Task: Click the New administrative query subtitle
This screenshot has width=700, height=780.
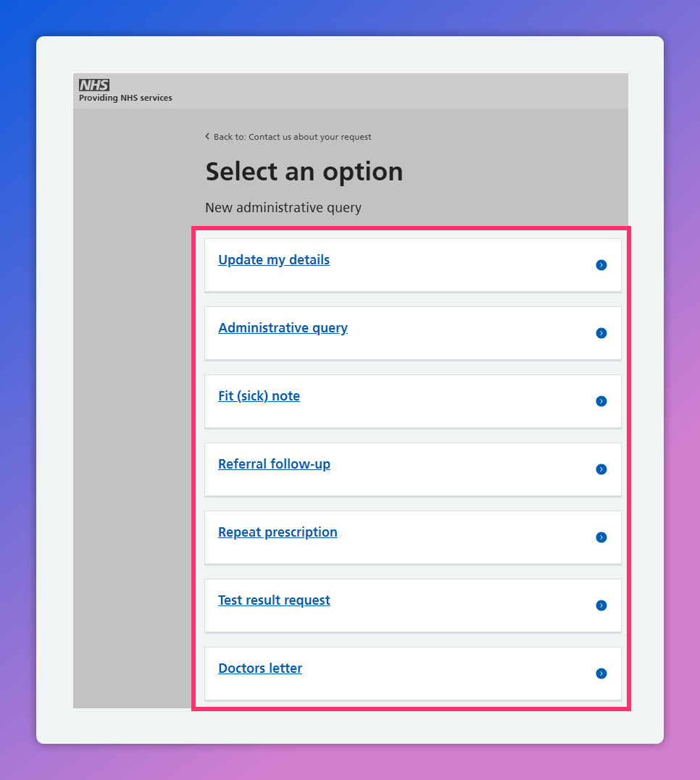Action: 283,208
